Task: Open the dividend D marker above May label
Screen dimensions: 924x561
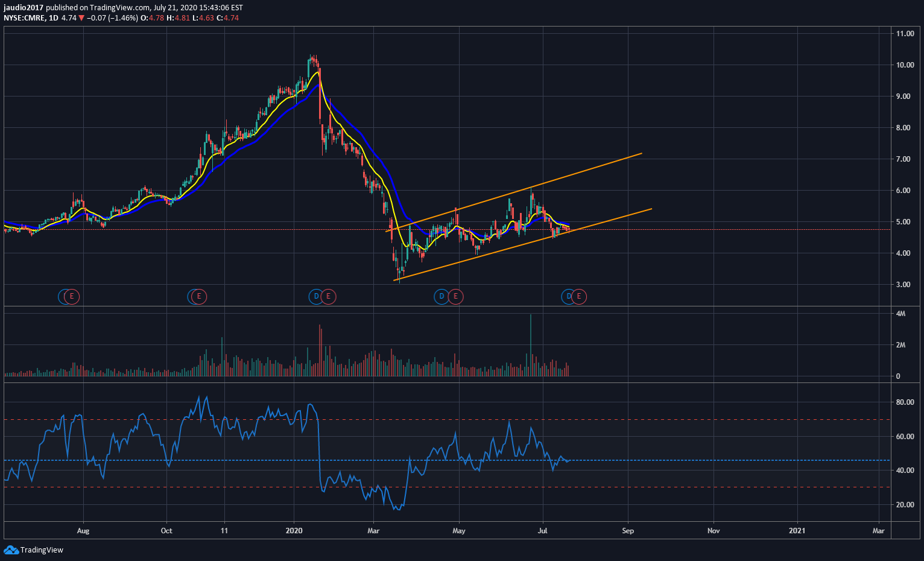Action: pos(442,296)
